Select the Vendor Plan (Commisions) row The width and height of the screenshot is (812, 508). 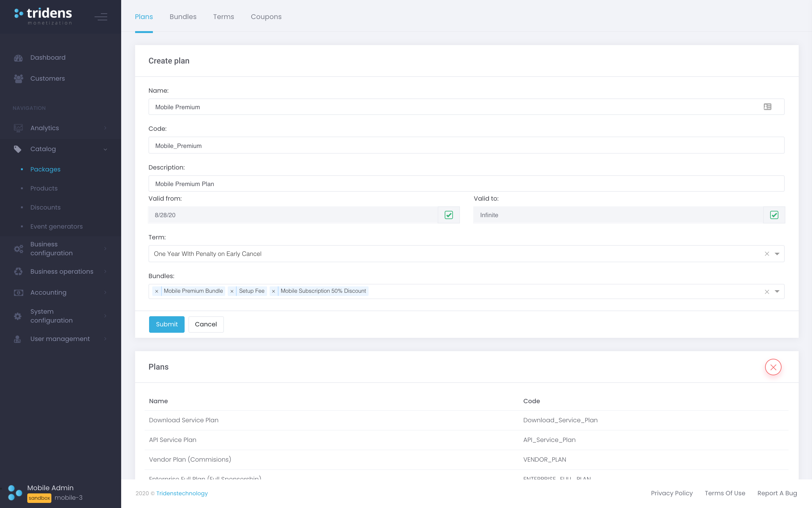[x=466, y=460]
